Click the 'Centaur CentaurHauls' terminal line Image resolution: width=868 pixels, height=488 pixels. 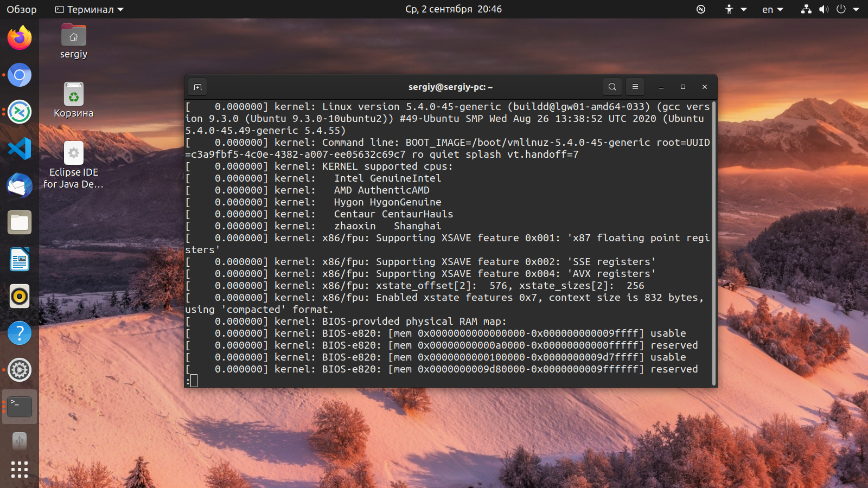(x=320, y=214)
